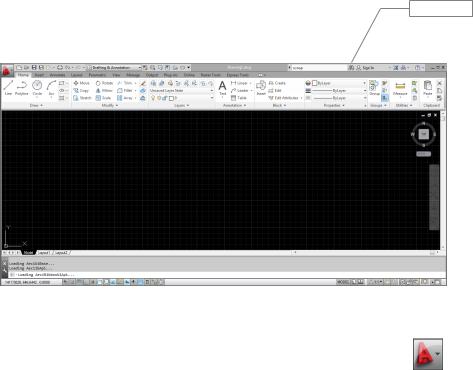This screenshot has width=473, height=370.
Task: Click the Paste clipboard icon
Action: pyautogui.click(x=428, y=88)
